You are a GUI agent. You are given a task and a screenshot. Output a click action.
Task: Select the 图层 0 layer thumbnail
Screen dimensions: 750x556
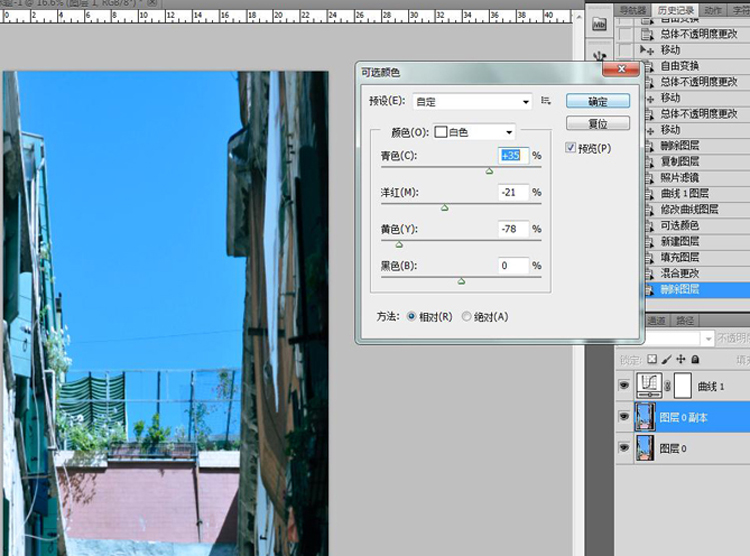pyautogui.click(x=645, y=448)
